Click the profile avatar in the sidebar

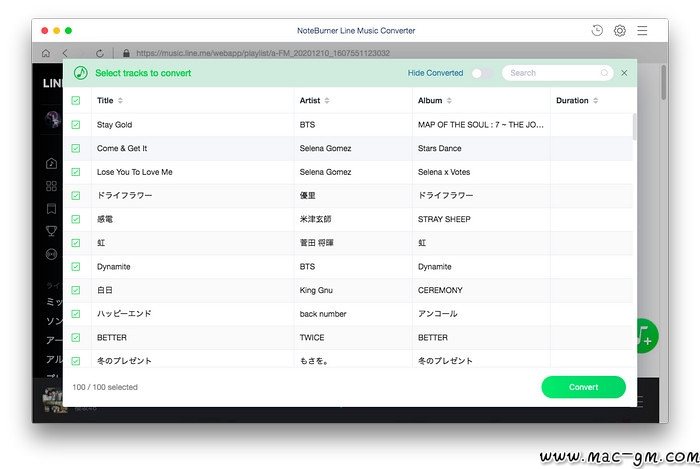pyautogui.click(x=53, y=119)
